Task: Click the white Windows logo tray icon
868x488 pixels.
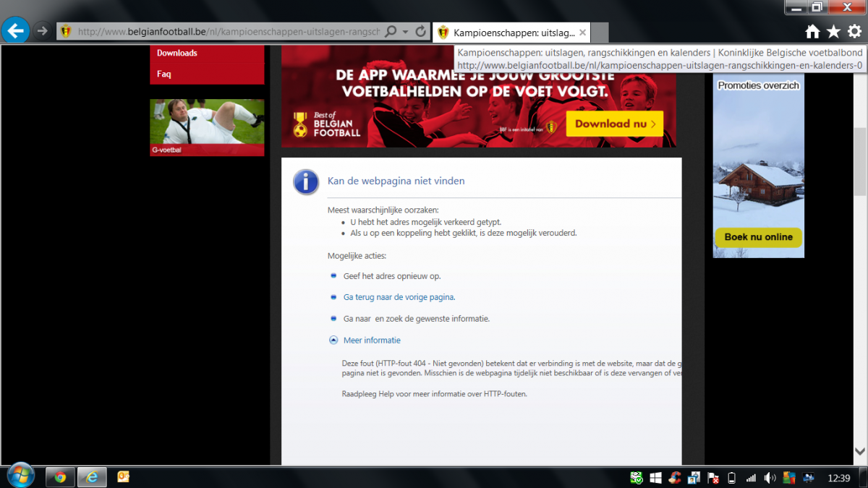Action: coord(656,478)
